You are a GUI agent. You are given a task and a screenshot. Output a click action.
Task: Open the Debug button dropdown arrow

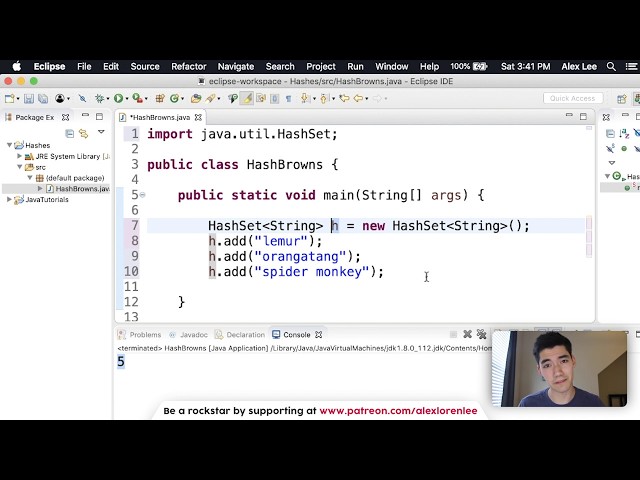coord(108,99)
